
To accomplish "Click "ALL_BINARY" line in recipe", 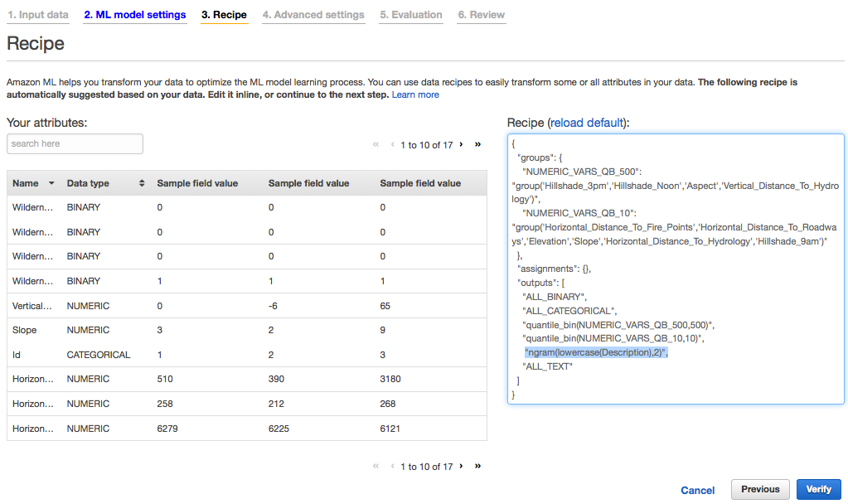I will click(555, 297).
